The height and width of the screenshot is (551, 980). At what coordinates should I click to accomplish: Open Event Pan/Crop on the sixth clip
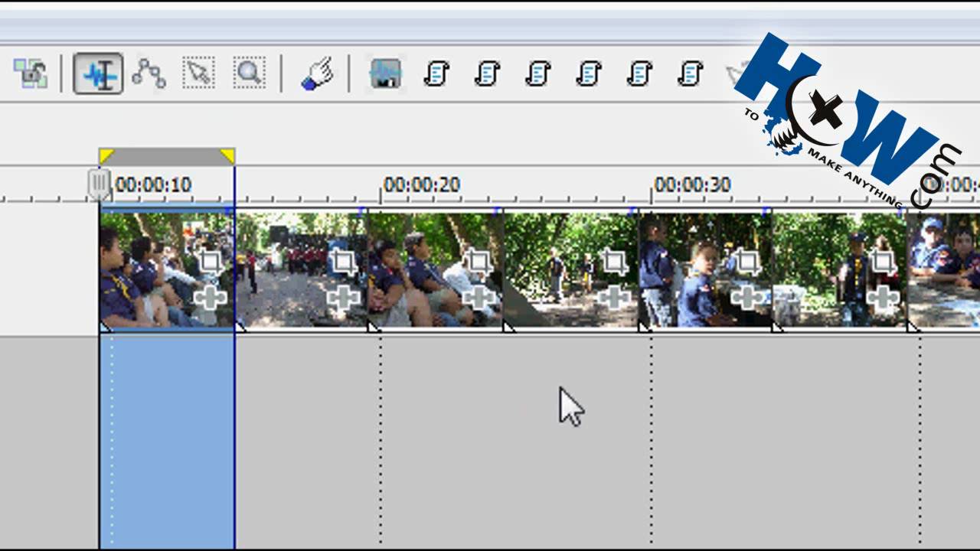tap(883, 262)
